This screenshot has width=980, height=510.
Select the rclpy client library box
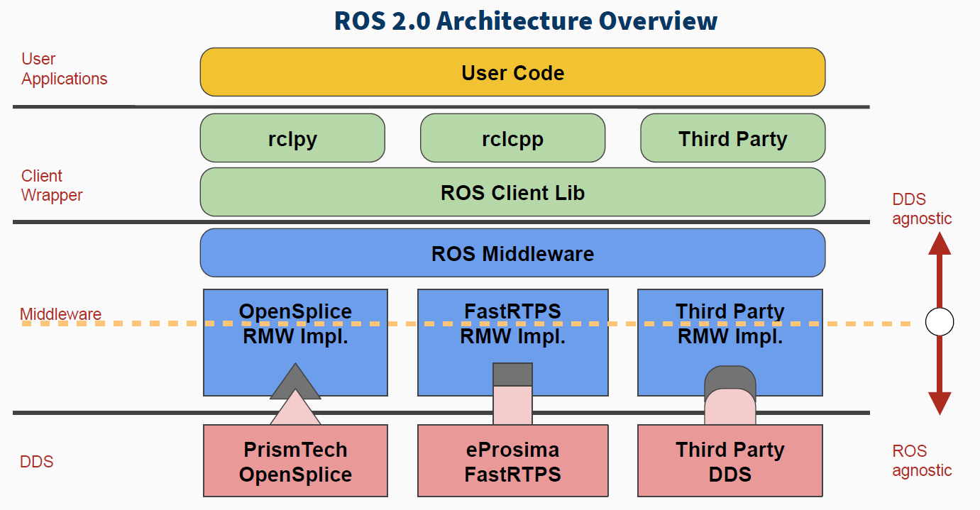[x=292, y=138]
